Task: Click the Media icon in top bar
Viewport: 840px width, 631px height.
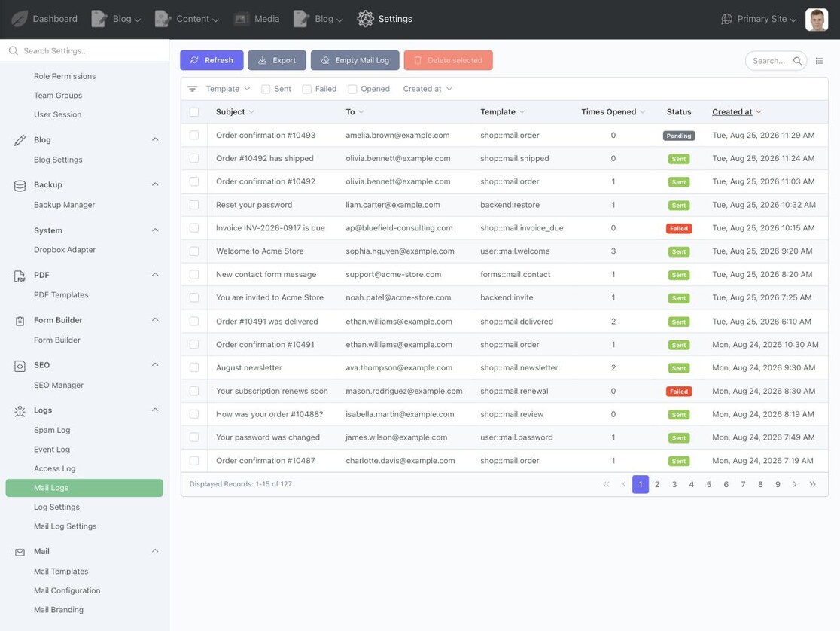Action: pyautogui.click(x=241, y=19)
